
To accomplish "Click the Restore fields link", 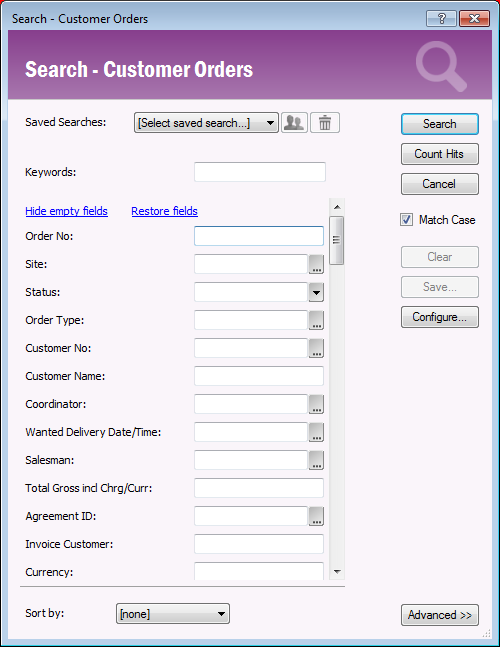I will pyautogui.click(x=165, y=211).
